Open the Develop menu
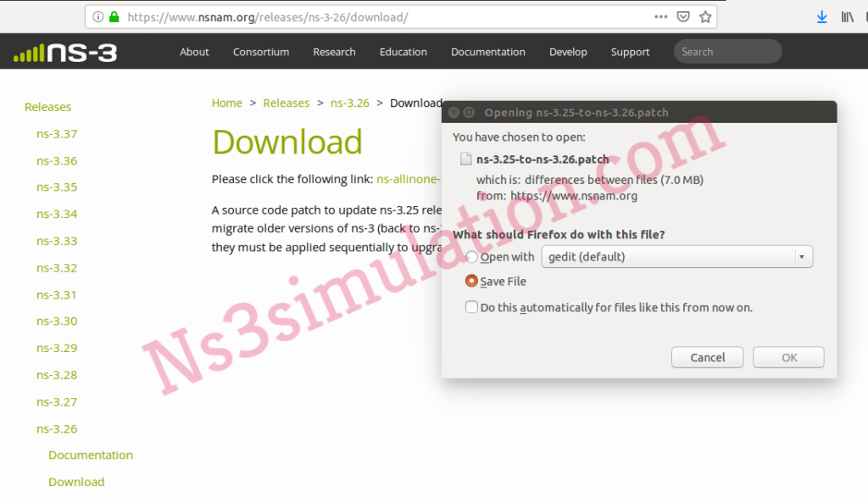 tap(568, 52)
